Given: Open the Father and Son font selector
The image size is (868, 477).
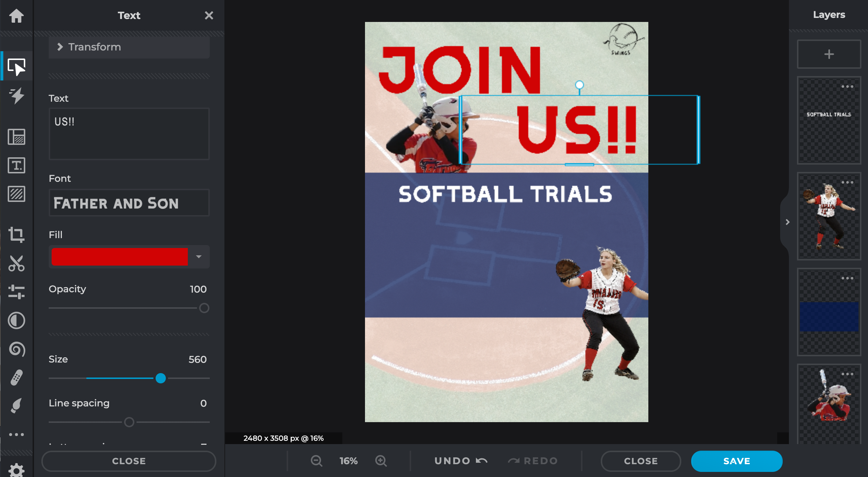Looking at the screenshot, I should [x=129, y=203].
